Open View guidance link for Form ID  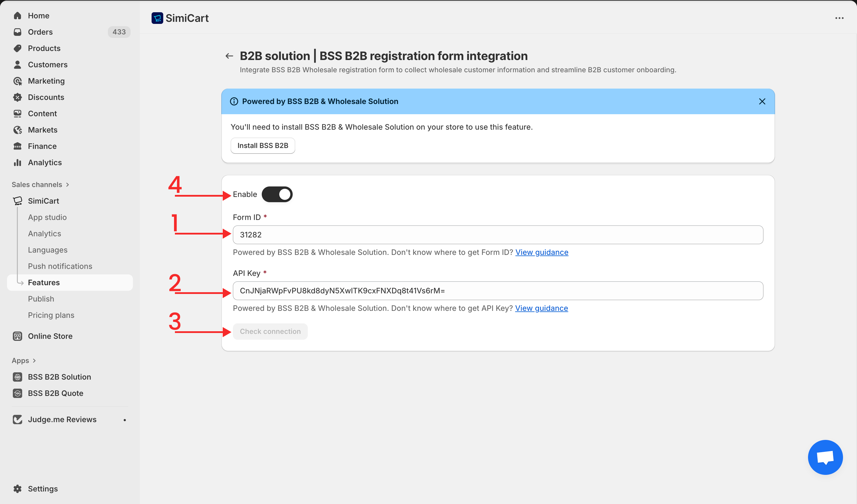(541, 252)
